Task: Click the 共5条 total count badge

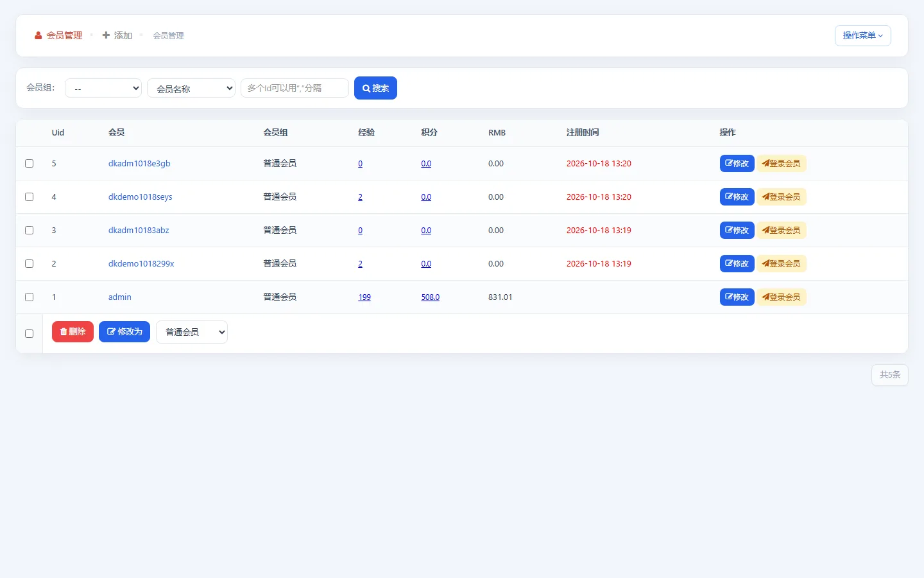Action: coord(890,375)
